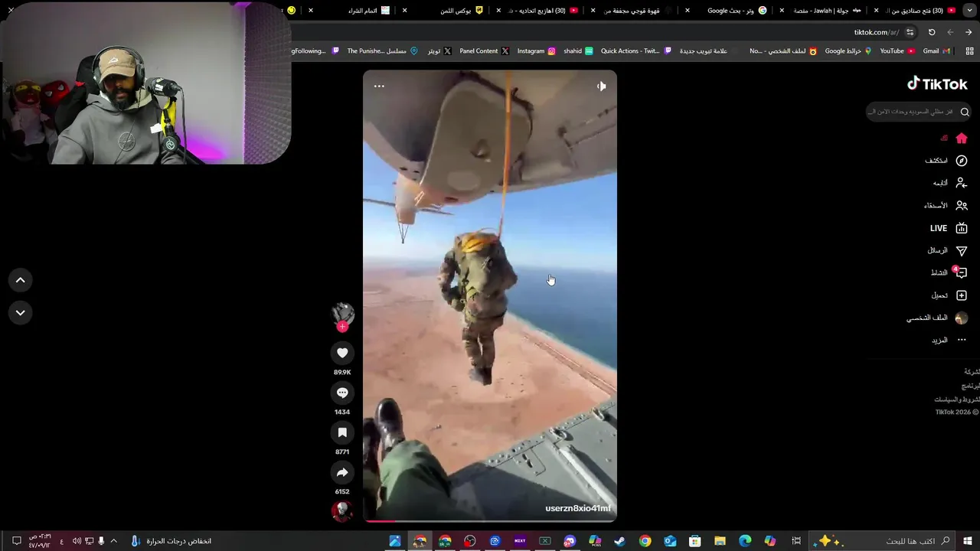Open الملف الشخصي profile page
980x551 pixels.
point(937,318)
